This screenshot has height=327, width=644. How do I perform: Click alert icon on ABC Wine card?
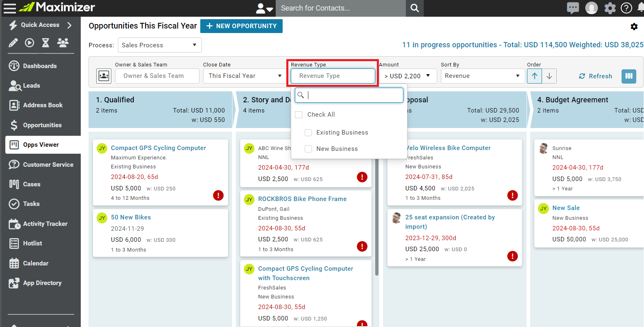(x=362, y=177)
